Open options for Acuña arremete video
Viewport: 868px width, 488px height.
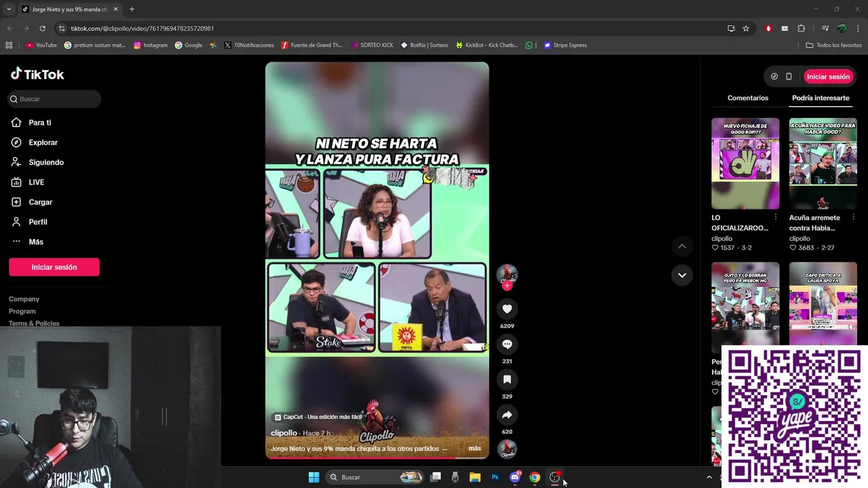click(853, 218)
